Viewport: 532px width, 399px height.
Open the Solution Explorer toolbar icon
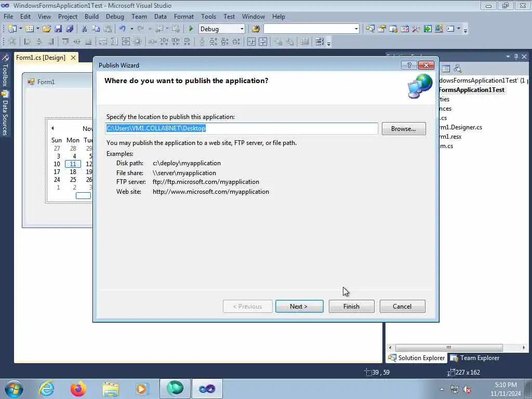point(370,29)
